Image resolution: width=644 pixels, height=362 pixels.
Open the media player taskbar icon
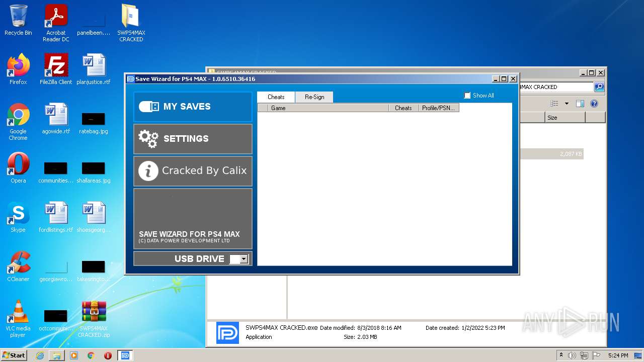click(74, 355)
